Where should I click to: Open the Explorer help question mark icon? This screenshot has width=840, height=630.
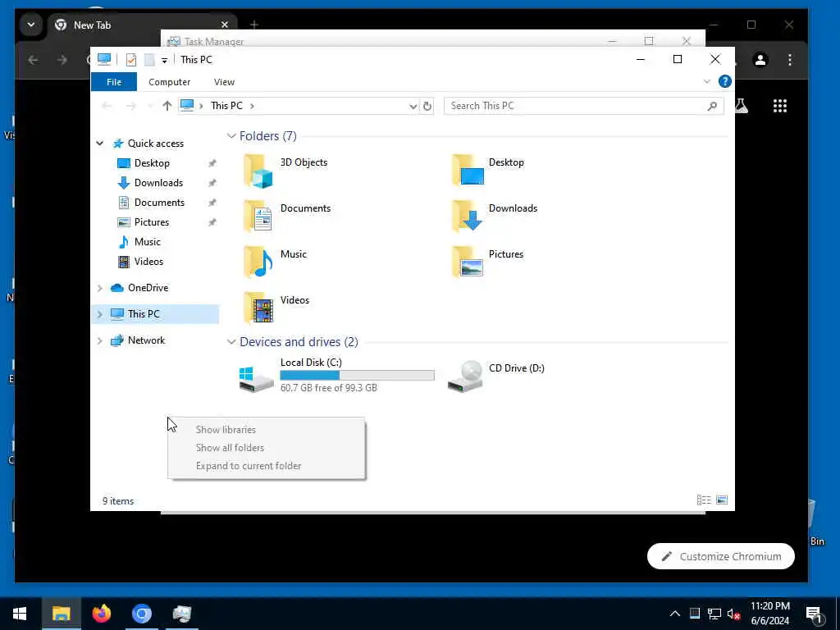[x=725, y=81]
